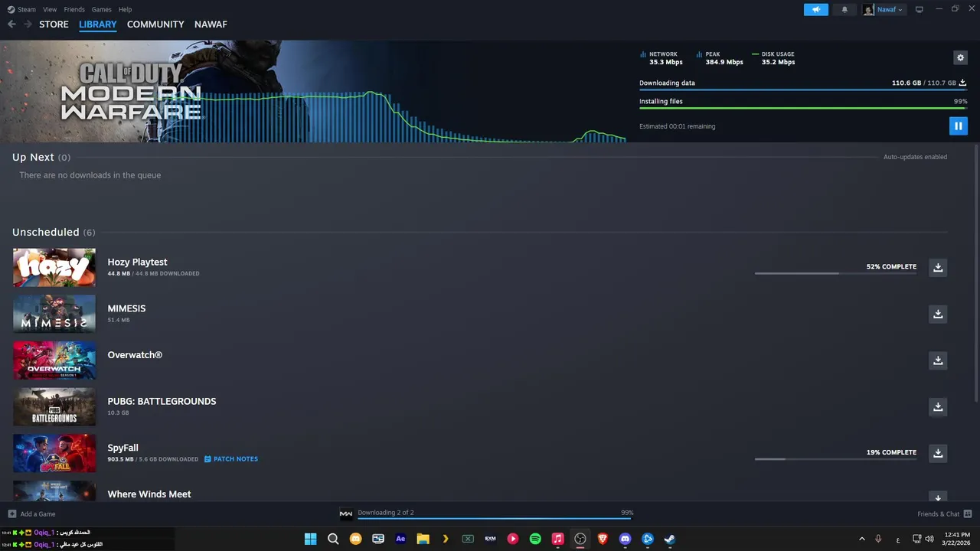Image resolution: width=980 pixels, height=551 pixels.
Task: Pause the Modern Warfare download
Action: coord(958,126)
